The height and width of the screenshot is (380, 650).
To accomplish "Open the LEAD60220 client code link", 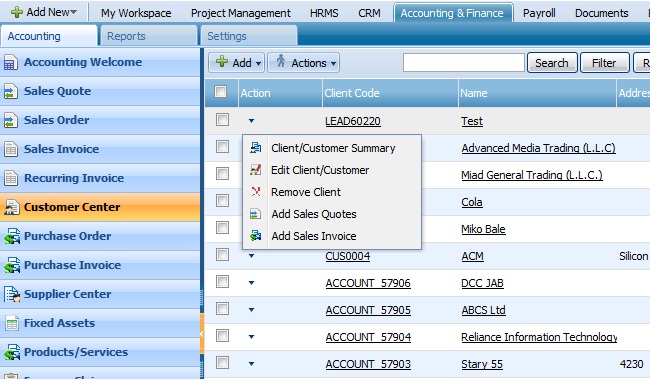I will (353, 121).
